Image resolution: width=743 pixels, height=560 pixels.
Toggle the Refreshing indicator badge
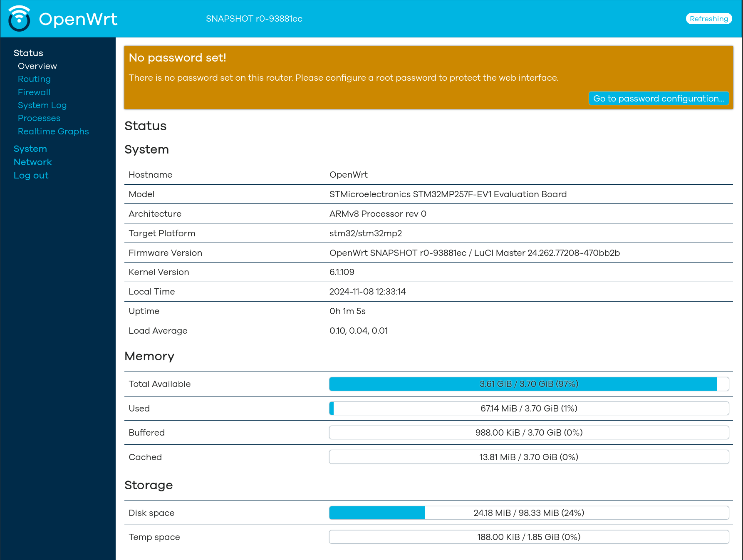708,19
